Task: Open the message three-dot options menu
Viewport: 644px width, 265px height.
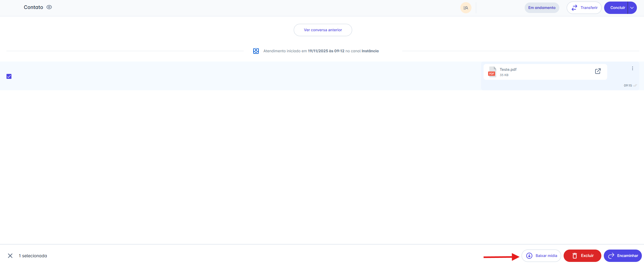Action: [633, 68]
